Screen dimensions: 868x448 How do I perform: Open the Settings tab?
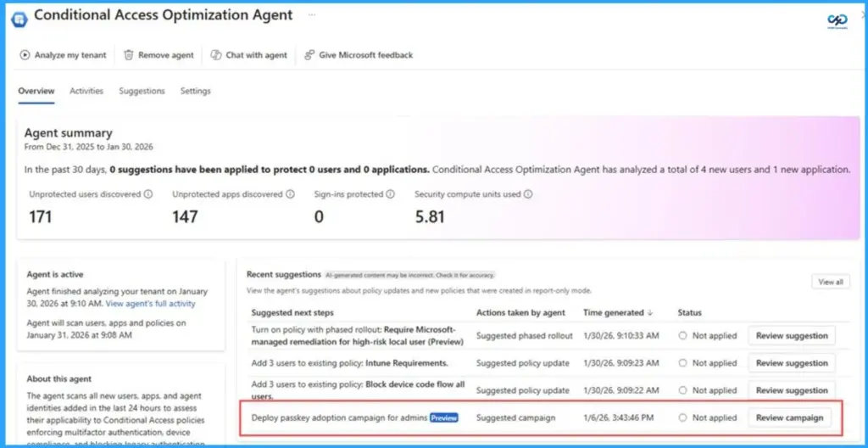click(196, 91)
